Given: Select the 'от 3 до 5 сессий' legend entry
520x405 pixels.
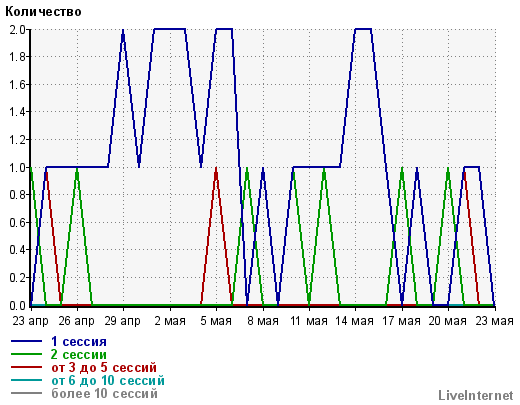Looking at the screenshot, I should pos(104,367).
